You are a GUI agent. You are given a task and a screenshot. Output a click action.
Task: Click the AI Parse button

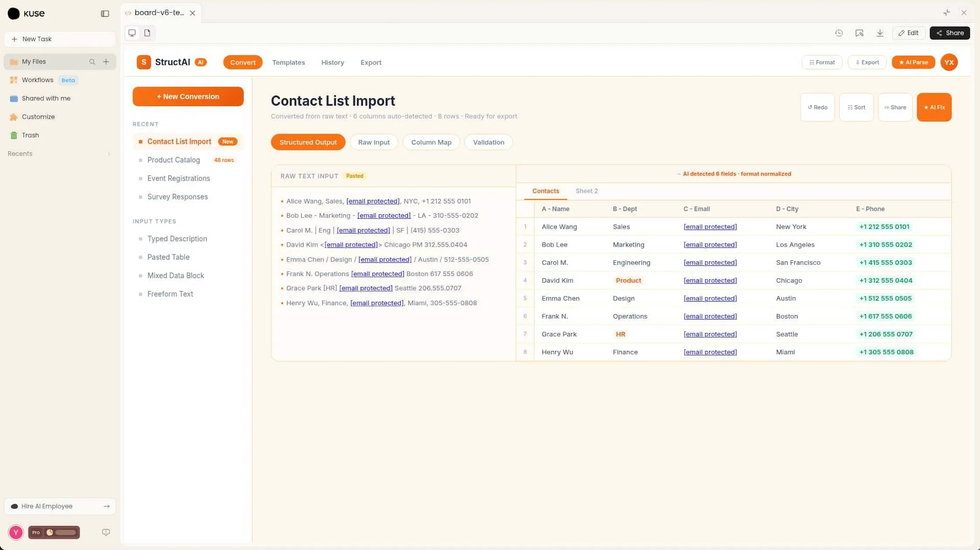coord(913,62)
